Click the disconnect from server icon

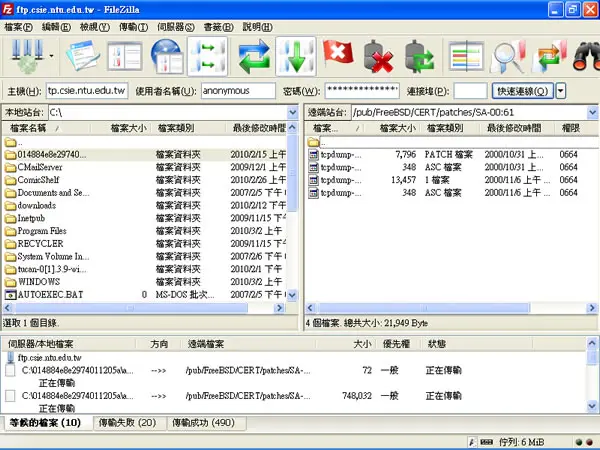[378, 57]
